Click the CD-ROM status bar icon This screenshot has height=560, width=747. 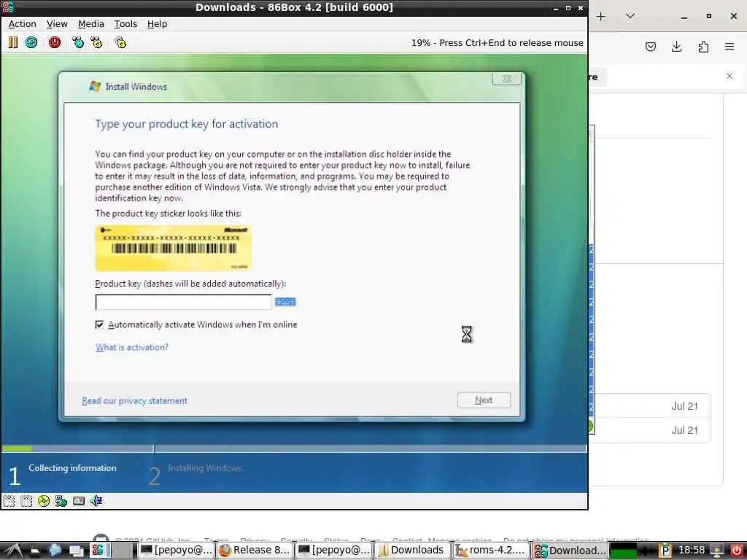point(43,500)
